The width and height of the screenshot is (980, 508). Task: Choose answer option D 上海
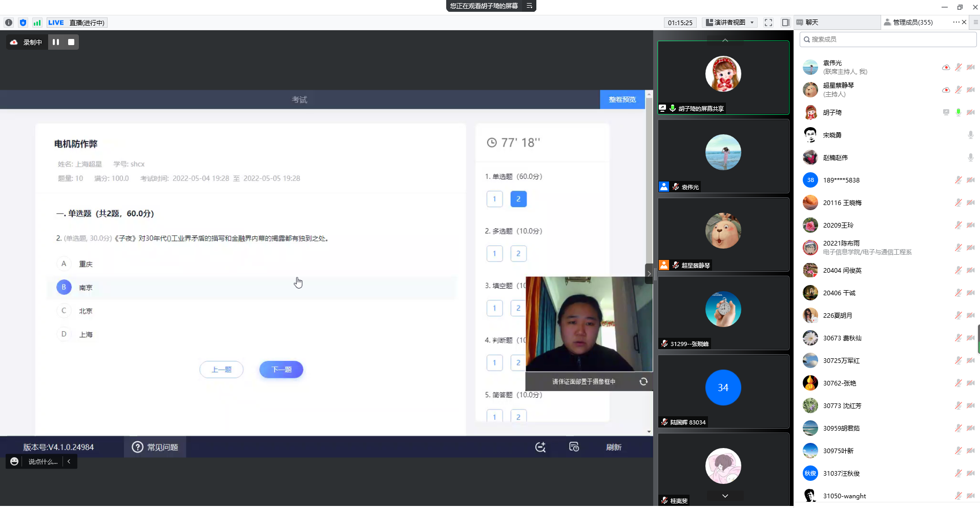(x=64, y=334)
